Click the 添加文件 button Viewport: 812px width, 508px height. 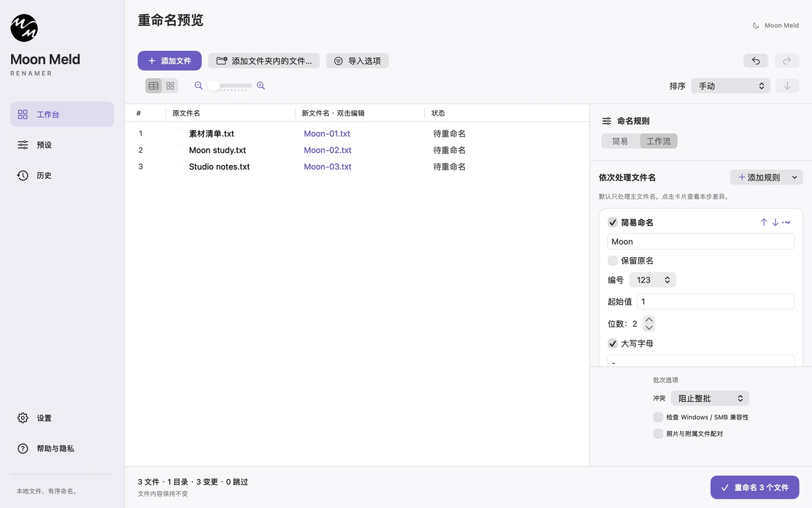pyautogui.click(x=170, y=61)
